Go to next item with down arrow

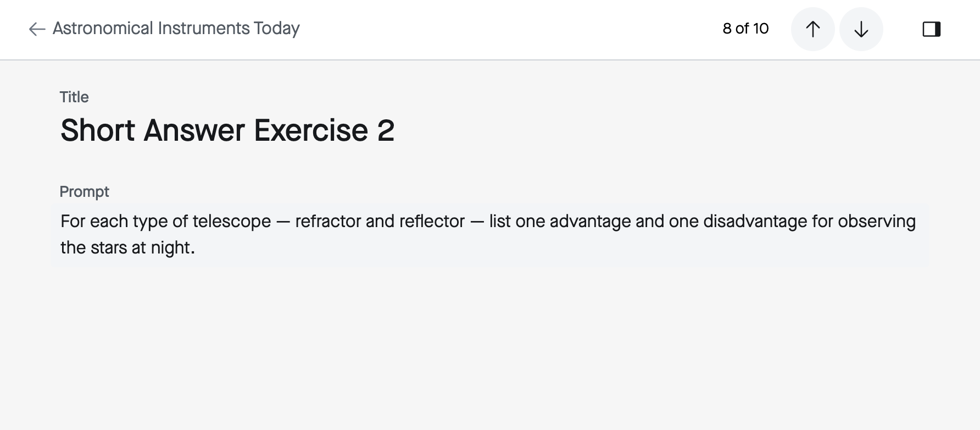(861, 29)
